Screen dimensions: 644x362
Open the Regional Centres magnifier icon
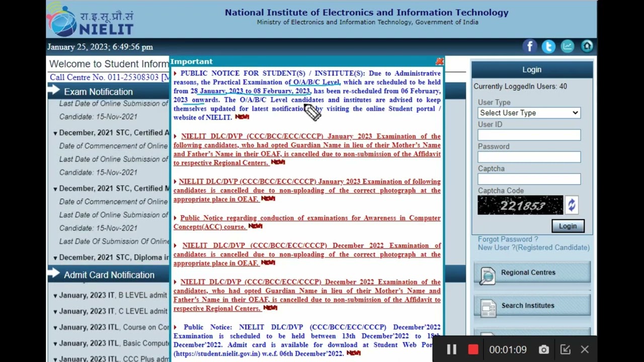coord(487,275)
